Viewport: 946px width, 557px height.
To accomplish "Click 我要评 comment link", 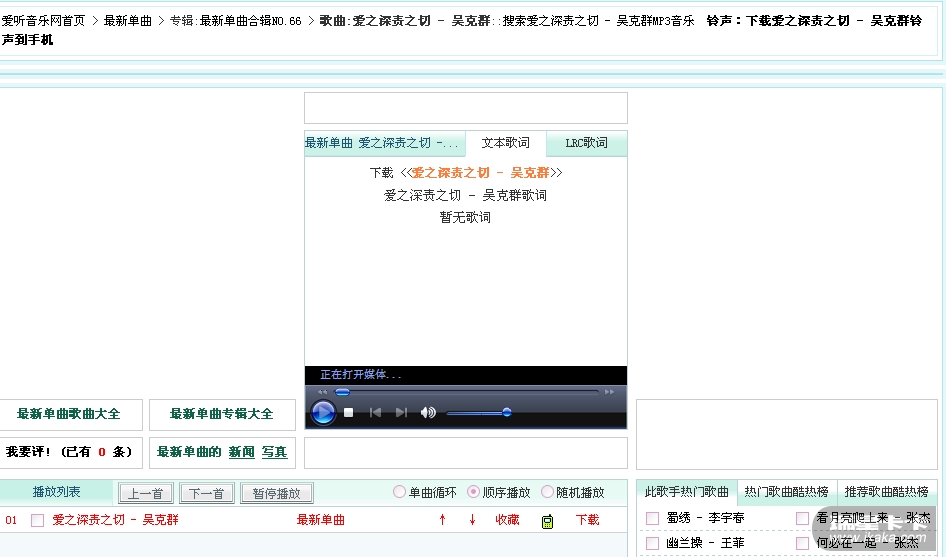I will click(x=69, y=452).
